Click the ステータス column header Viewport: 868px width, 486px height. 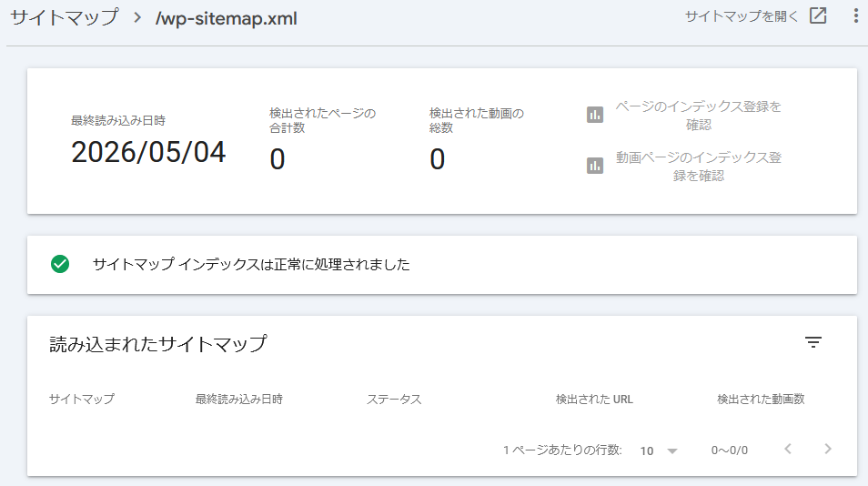394,400
